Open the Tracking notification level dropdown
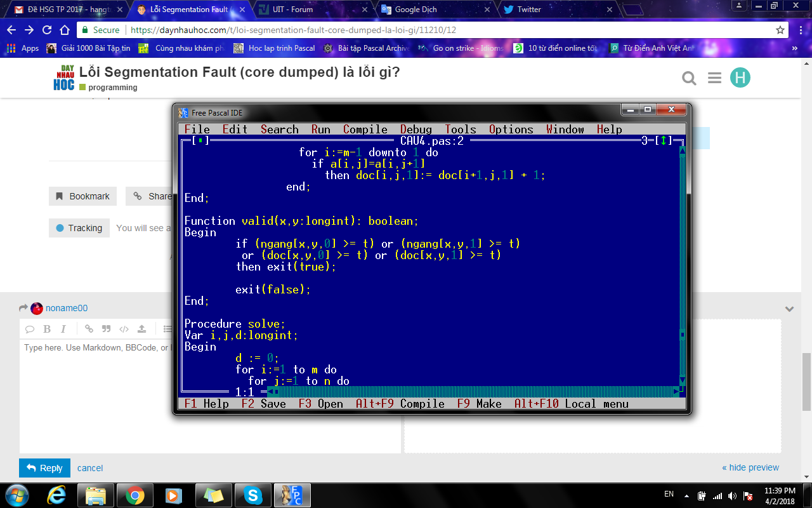 pyautogui.click(x=79, y=228)
